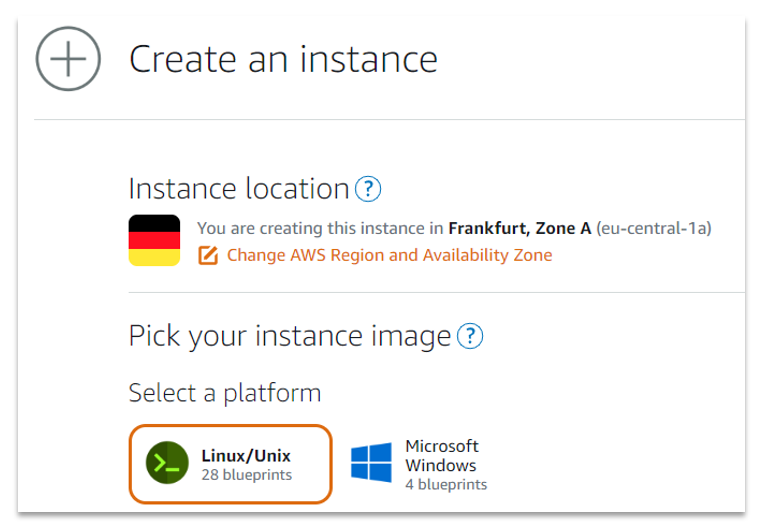Click the circled plus icon
The image size is (764, 522).
point(68,60)
